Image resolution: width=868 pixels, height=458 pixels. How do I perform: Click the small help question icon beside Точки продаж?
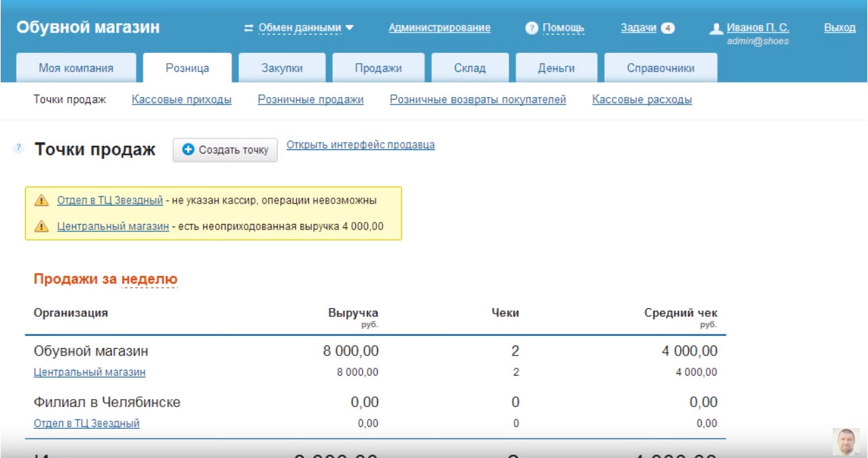(19, 147)
